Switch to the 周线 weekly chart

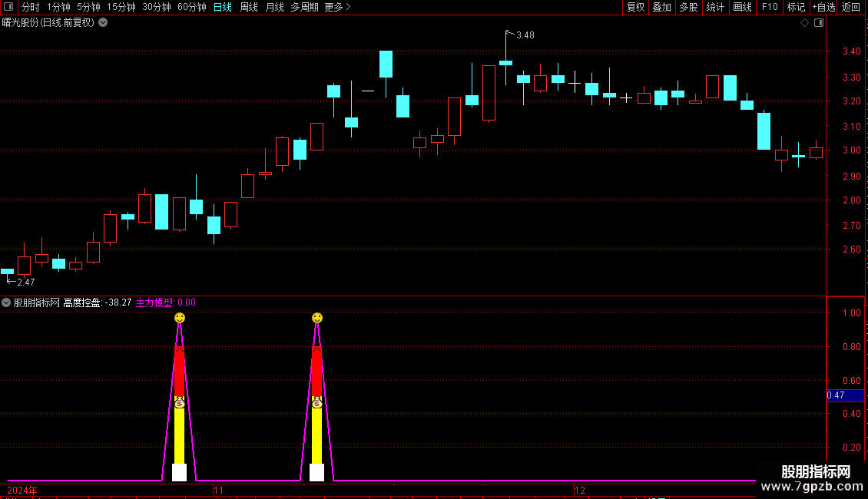pos(249,7)
